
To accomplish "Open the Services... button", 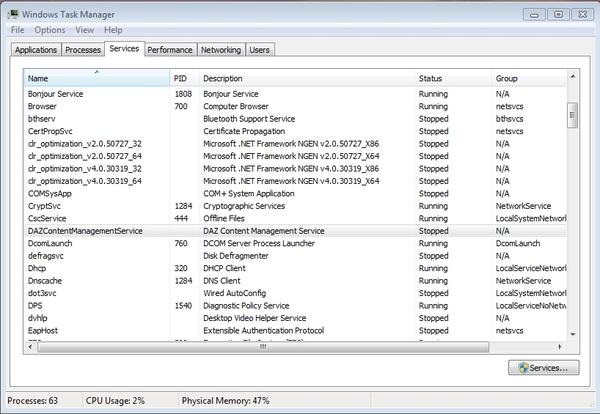I will point(544,368).
